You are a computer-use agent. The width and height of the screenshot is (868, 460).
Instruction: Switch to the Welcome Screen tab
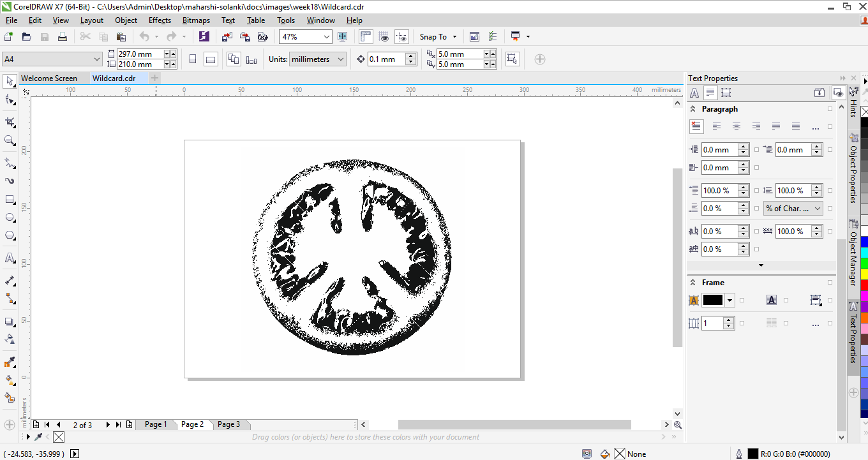pyautogui.click(x=49, y=78)
